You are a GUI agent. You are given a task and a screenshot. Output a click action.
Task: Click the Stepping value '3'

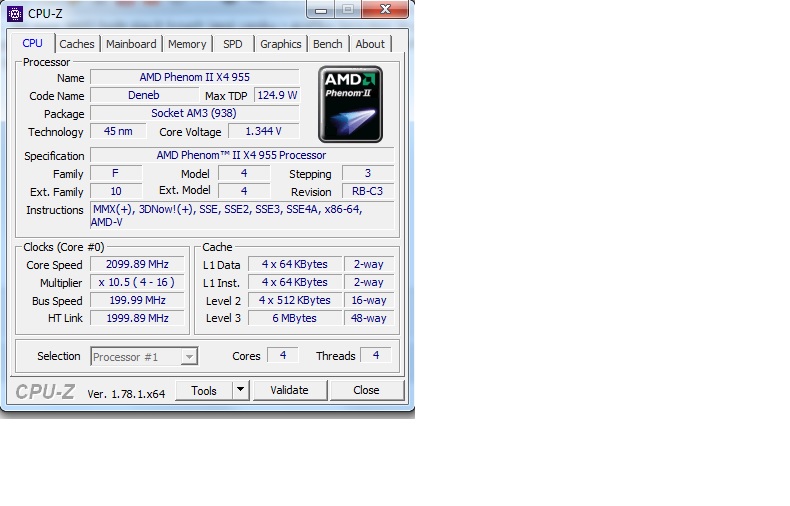click(x=368, y=173)
